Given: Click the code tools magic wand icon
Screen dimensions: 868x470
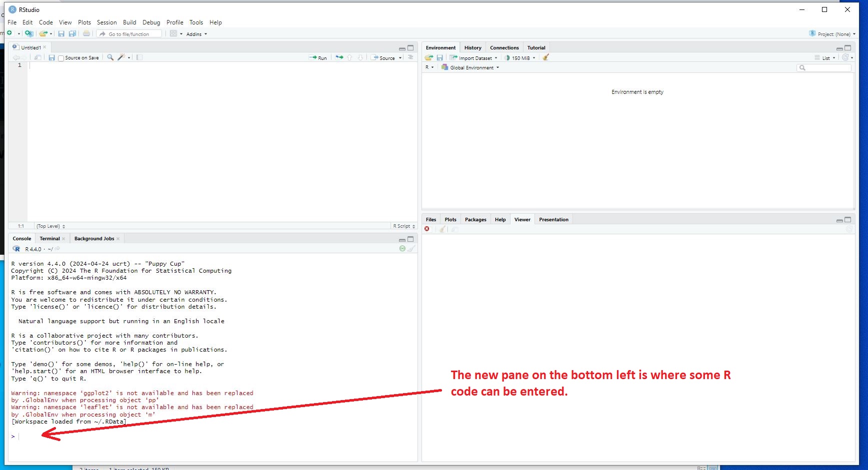Looking at the screenshot, I should (x=121, y=57).
